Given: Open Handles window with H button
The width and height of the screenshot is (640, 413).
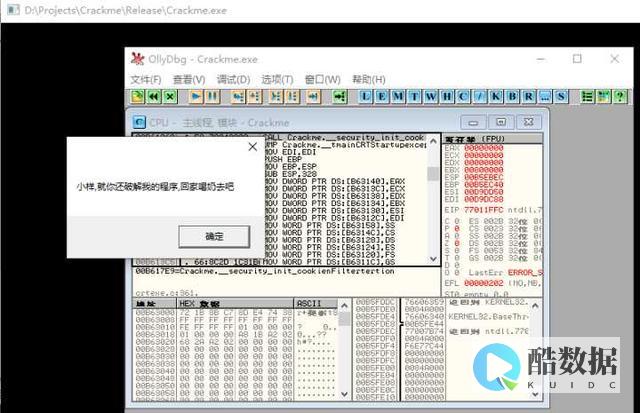Looking at the screenshot, I should tap(447, 97).
